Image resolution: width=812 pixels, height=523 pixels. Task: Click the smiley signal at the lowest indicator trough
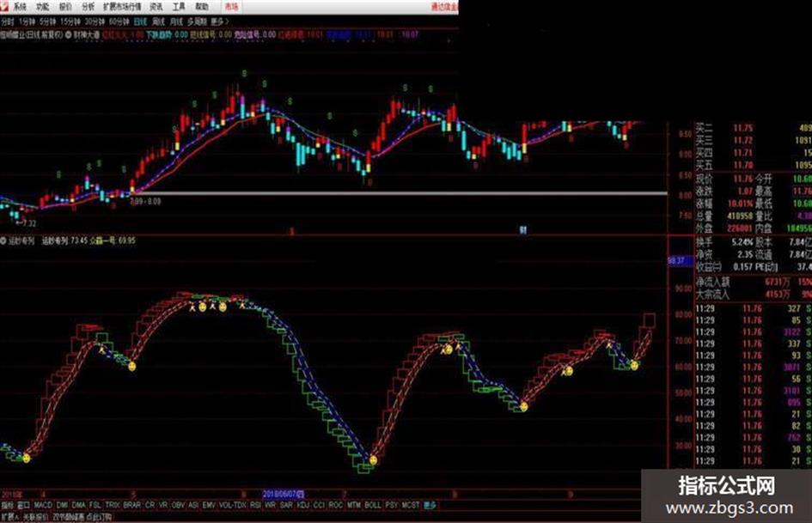(x=373, y=459)
